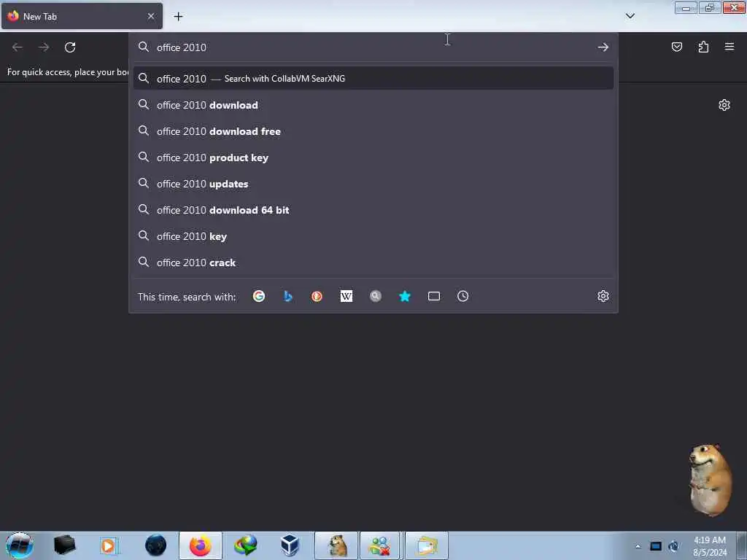Open the black box taskbar icon
This screenshot has height=560, width=747.
click(64, 545)
